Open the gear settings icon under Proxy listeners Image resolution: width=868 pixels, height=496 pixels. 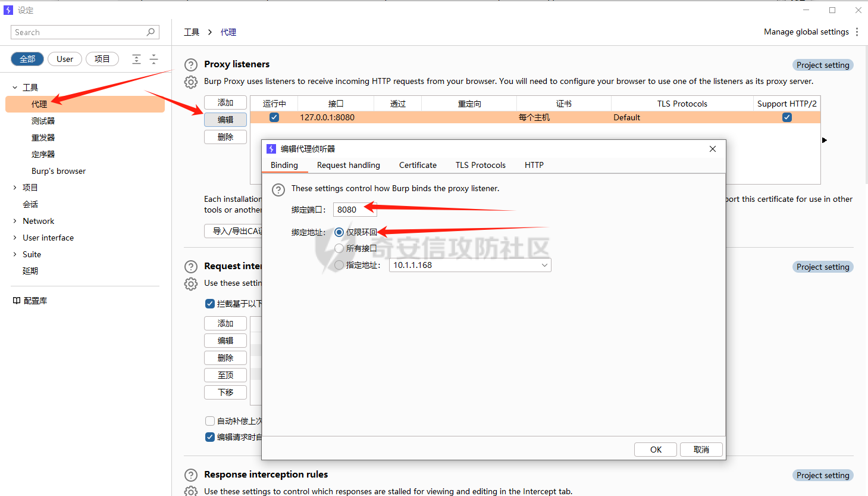pos(191,82)
